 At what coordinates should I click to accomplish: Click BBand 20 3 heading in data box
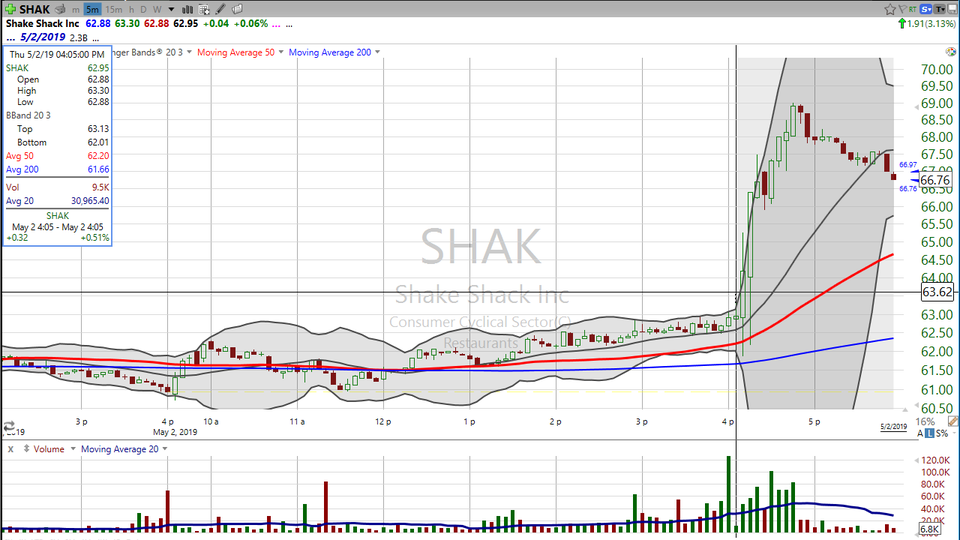pyautogui.click(x=28, y=115)
